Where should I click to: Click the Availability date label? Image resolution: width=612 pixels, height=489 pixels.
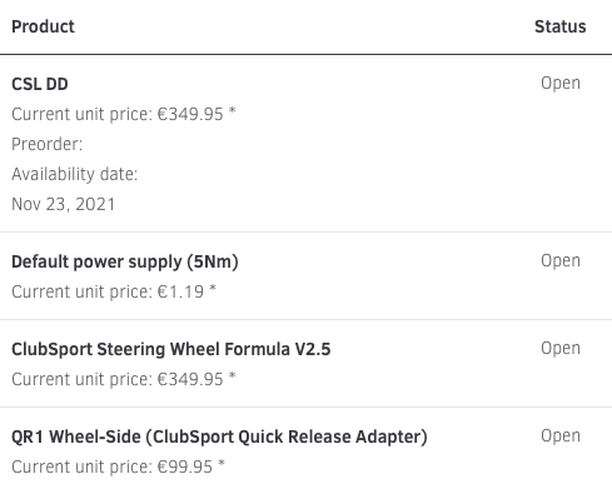tap(75, 174)
